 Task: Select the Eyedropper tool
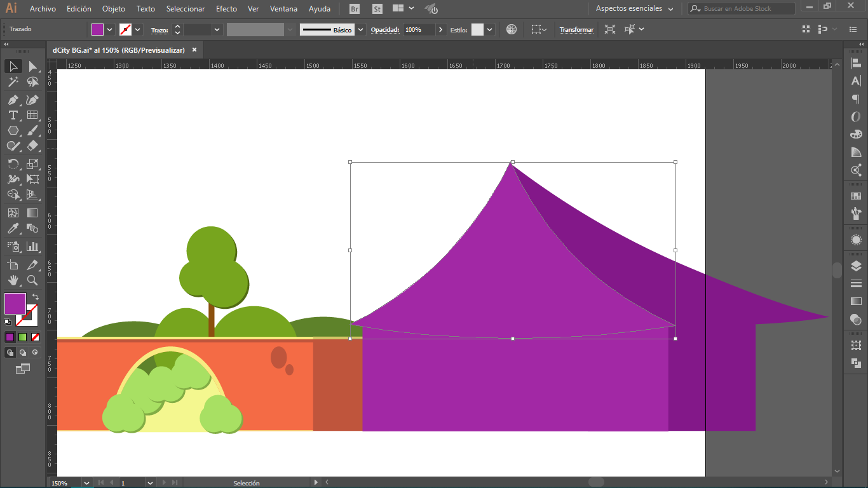point(13,228)
